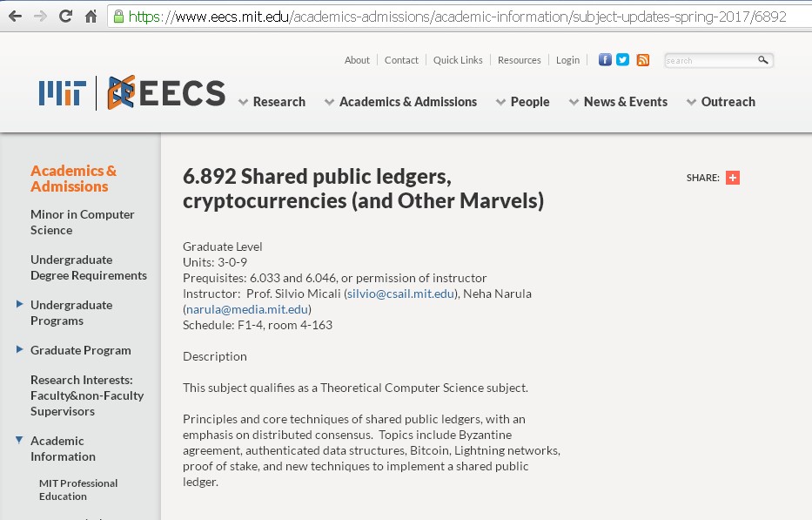Open the People menu

click(522, 102)
